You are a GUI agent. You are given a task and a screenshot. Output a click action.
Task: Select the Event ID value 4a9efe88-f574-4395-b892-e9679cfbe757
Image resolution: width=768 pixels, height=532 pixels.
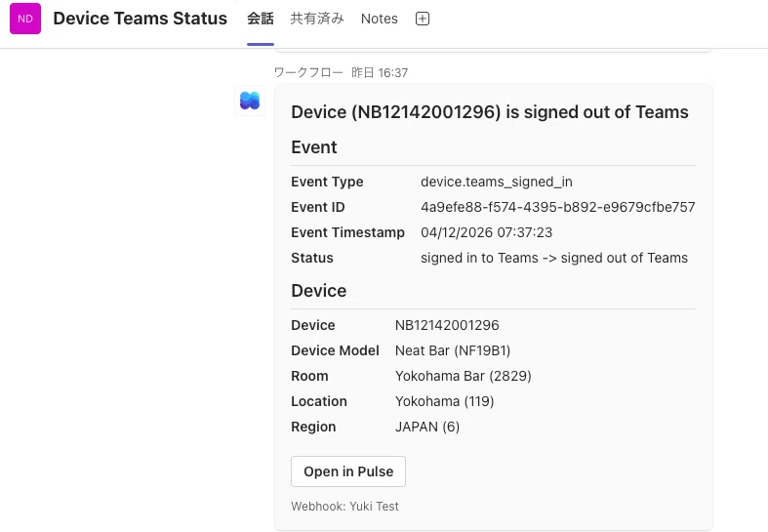point(558,207)
